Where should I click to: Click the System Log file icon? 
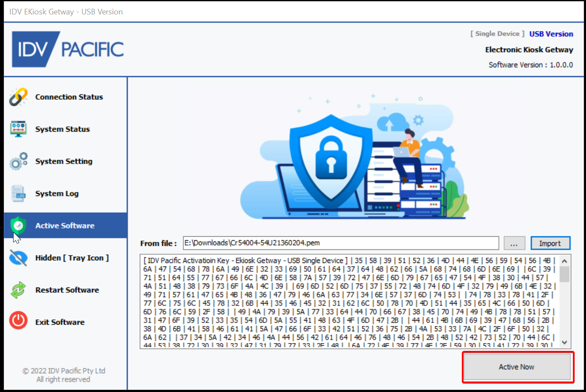(x=18, y=193)
